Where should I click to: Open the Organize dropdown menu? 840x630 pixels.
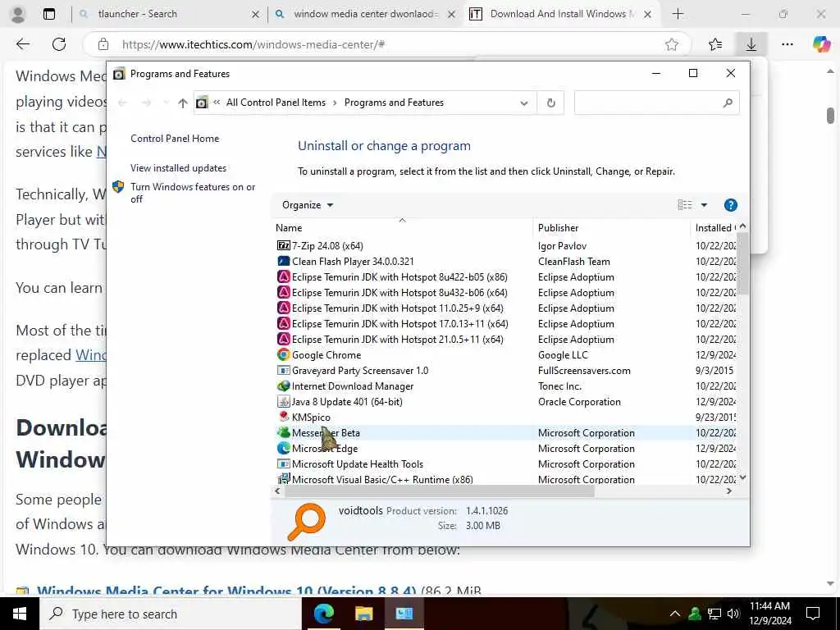click(308, 205)
